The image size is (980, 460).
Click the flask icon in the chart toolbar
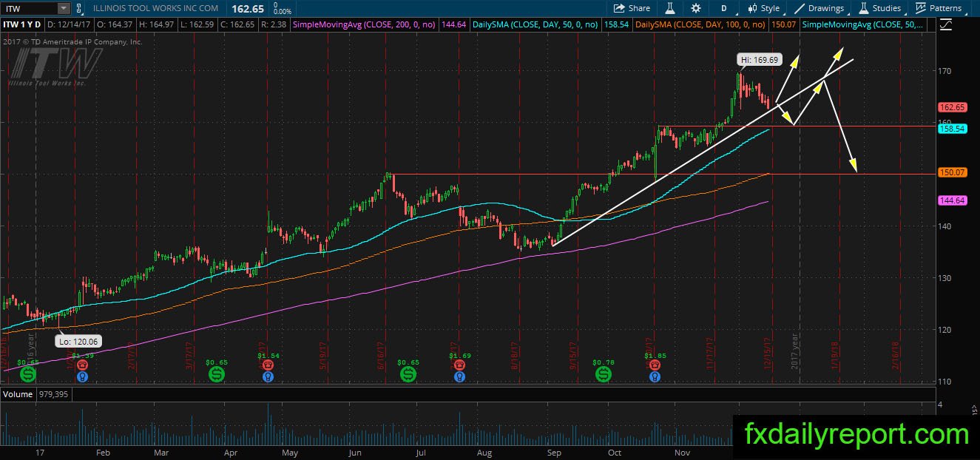[x=670, y=8]
